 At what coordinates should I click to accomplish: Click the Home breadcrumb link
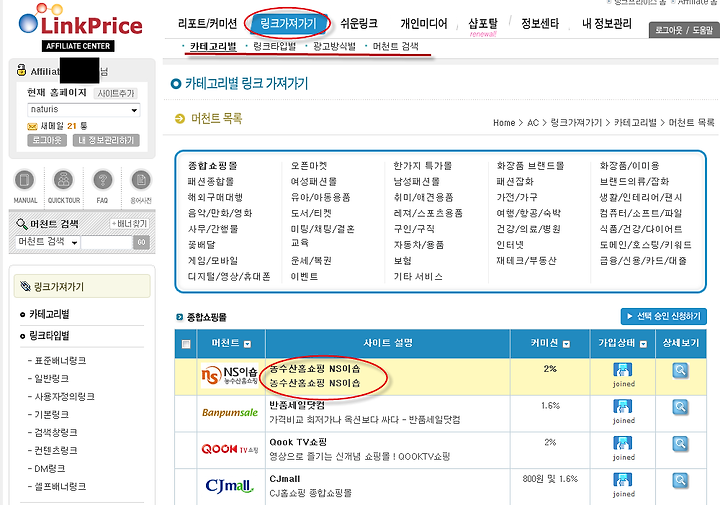click(x=504, y=123)
